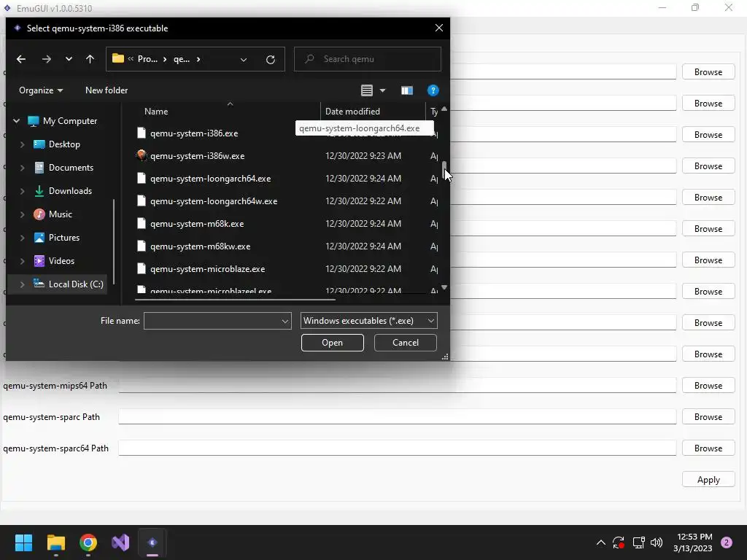Click the file list vertical scrollbar thumb
This screenshot has height=560, width=747.
coord(444,168)
